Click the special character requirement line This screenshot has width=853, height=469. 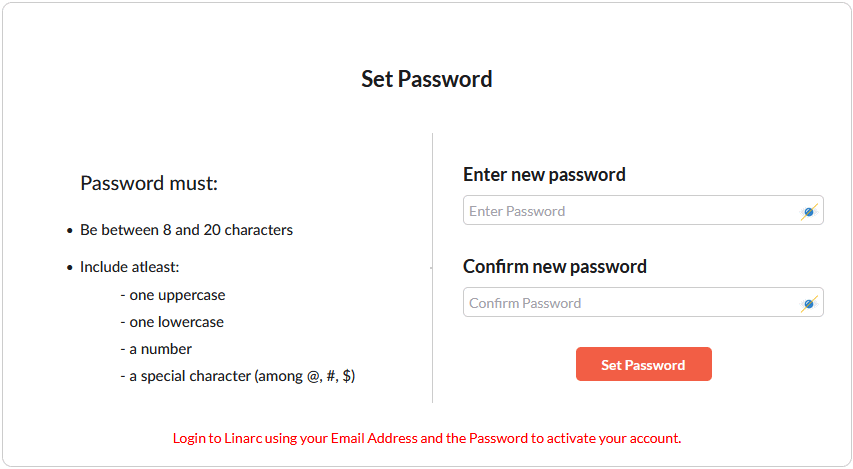[x=237, y=376]
